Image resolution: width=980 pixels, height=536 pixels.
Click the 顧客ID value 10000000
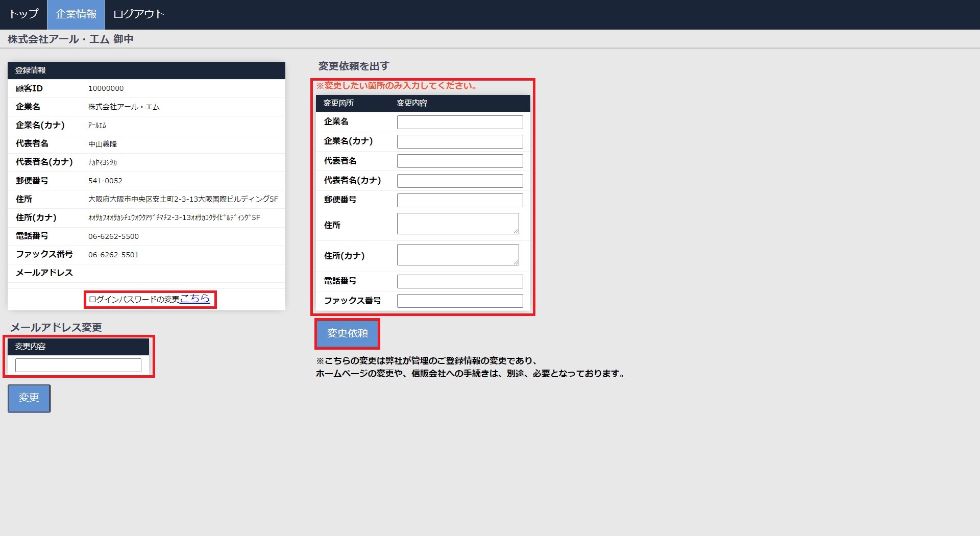coord(106,88)
